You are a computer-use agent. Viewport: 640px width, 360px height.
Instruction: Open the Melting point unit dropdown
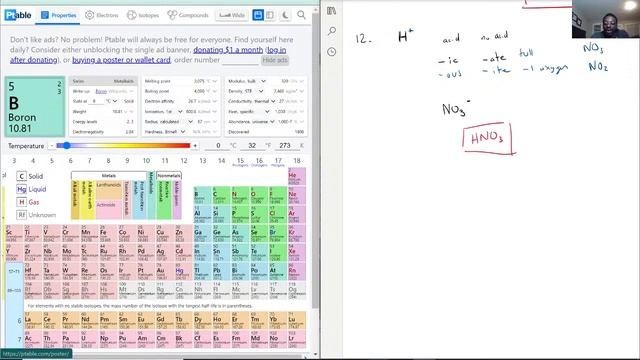click(212, 81)
